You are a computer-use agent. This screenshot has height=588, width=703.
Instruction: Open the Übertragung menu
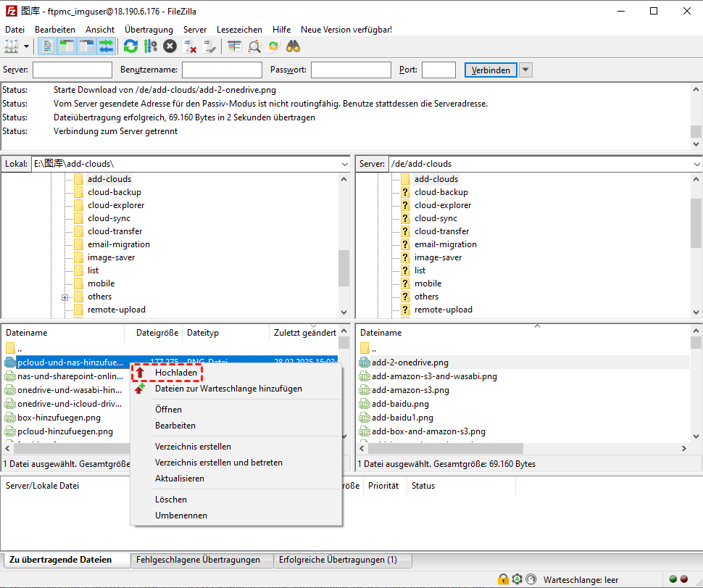149,30
